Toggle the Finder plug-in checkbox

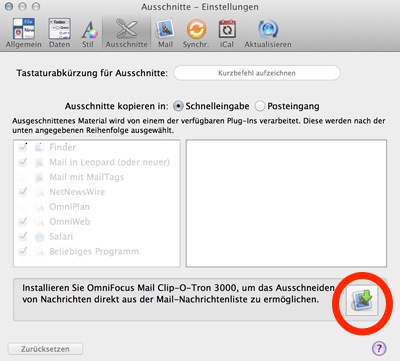tap(23, 147)
